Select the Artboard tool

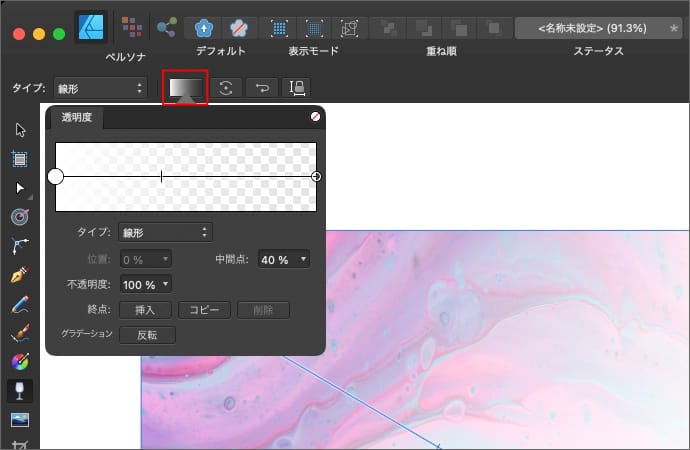pos(19,158)
